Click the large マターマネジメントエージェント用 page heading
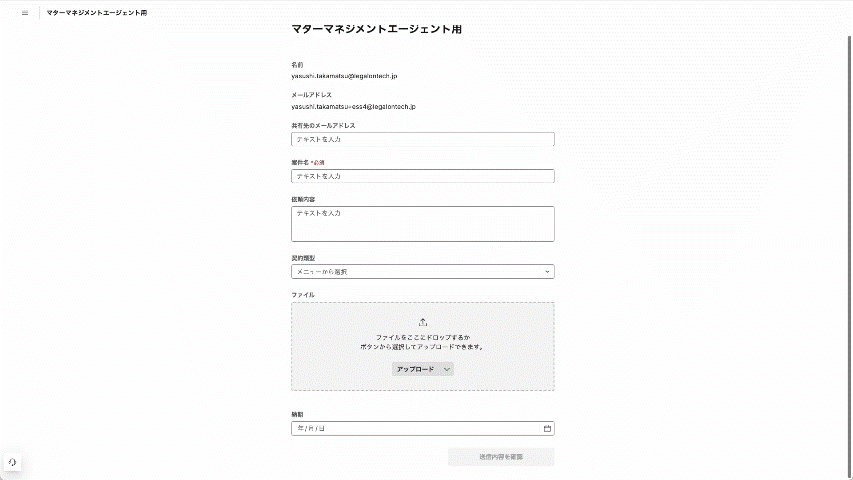The height and width of the screenshot is (480, 853). [x=376, y=30]
